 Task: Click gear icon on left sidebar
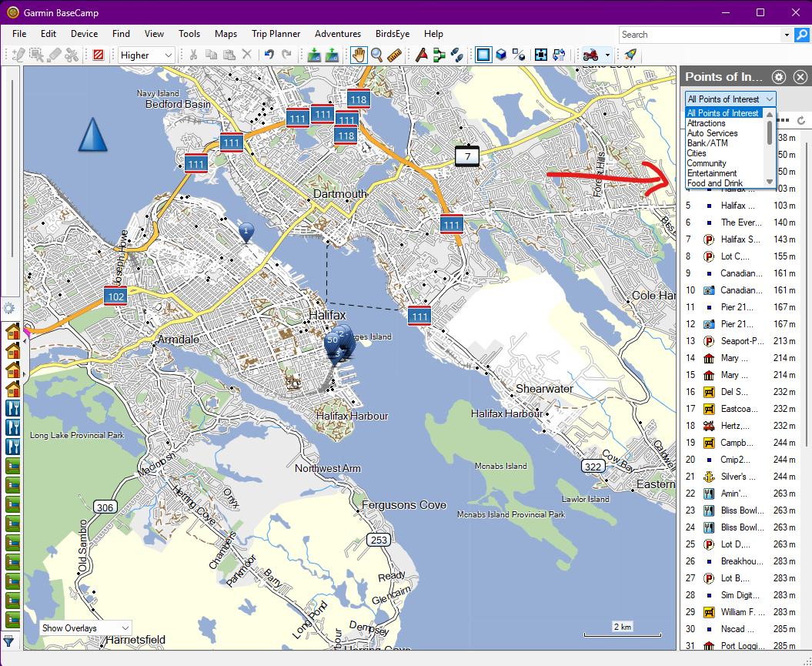(8, 309)
